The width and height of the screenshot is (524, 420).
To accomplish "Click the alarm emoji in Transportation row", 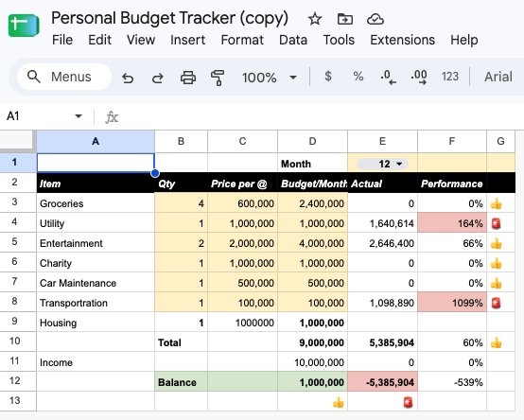I will (x=497, y=303).
